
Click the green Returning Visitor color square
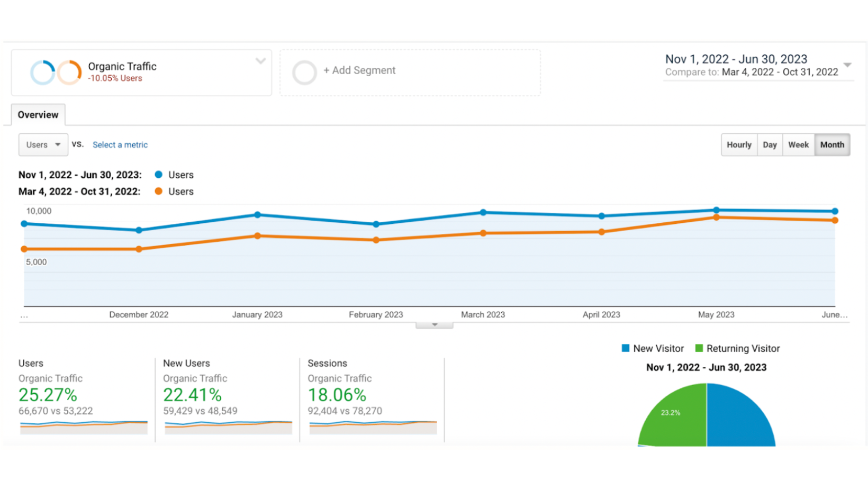[x=699, y=348]
